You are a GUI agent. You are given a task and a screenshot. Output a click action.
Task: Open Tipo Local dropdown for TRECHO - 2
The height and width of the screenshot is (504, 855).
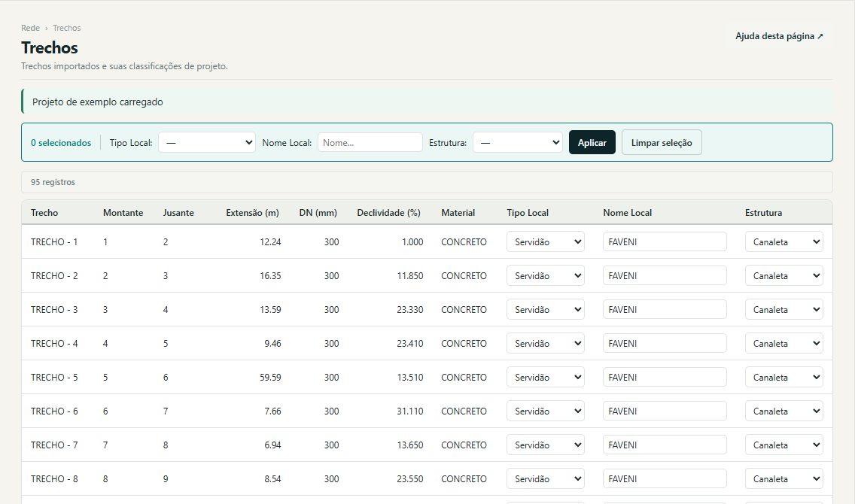(546, 276)
